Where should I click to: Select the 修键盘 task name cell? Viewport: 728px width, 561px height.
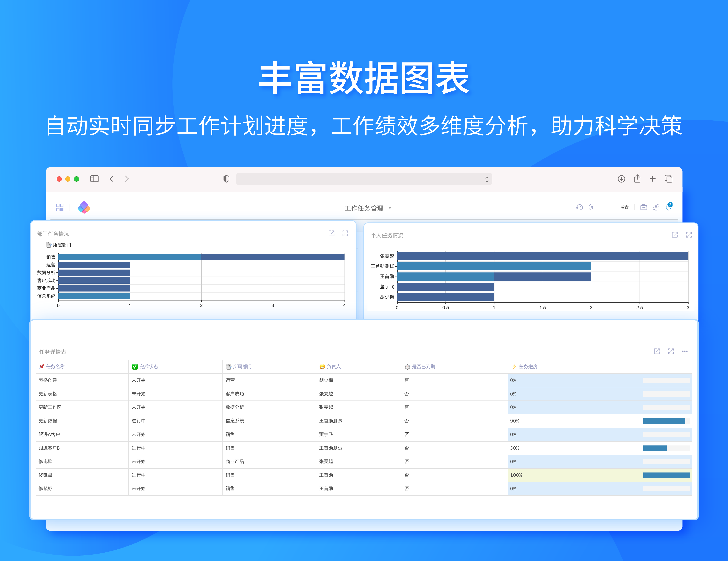click(82, 475)
